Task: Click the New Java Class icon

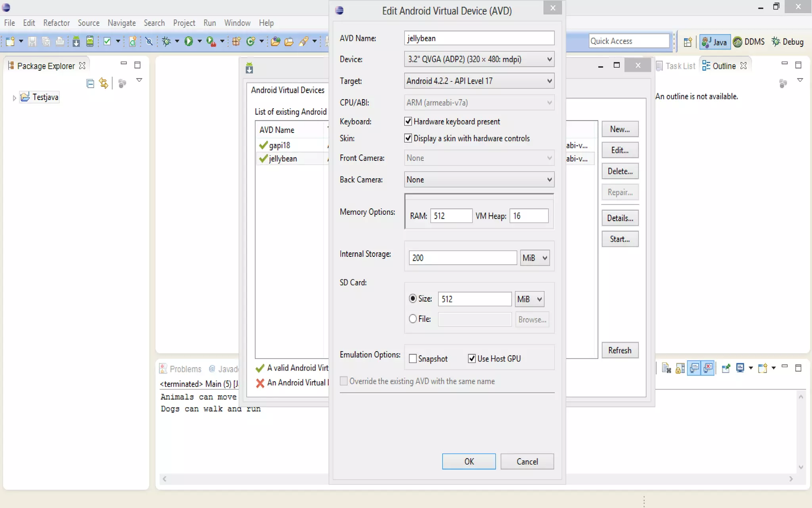Action: [251, 41]
